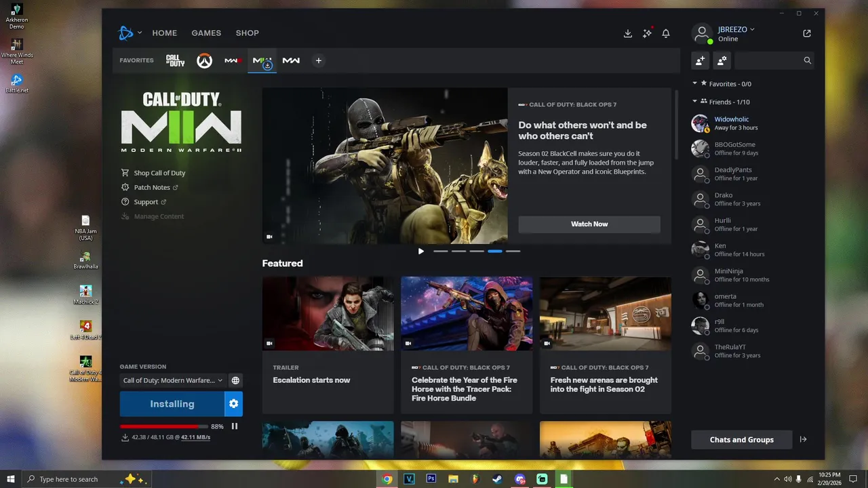Open the Escalation starts now trailer card

[328, 345]
